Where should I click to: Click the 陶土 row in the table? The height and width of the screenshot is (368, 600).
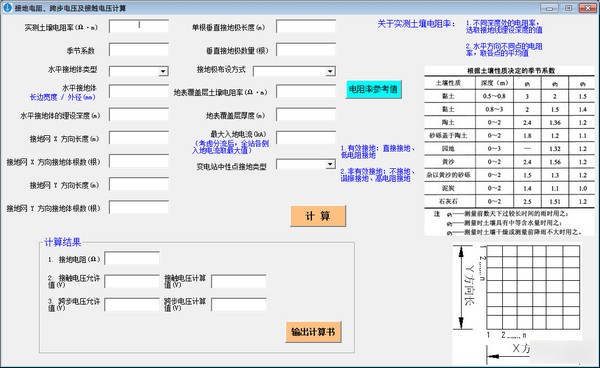coord(510,122)
